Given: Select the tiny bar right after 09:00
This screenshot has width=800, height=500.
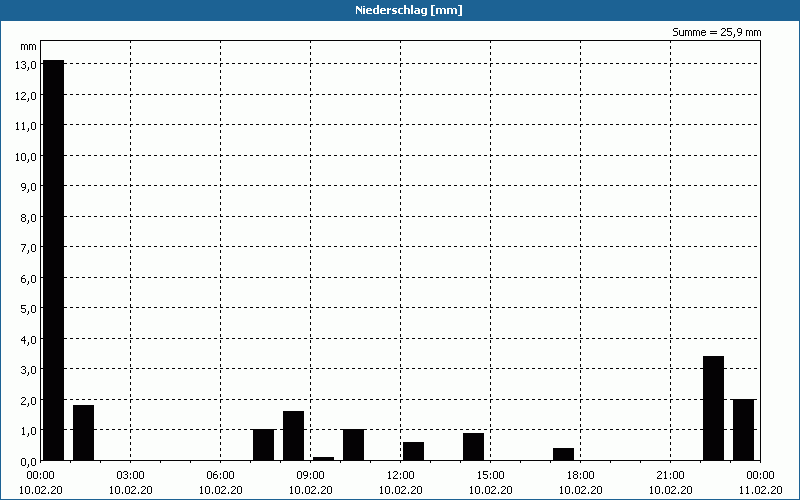Looking at the screenshot, I should [323, 459].
